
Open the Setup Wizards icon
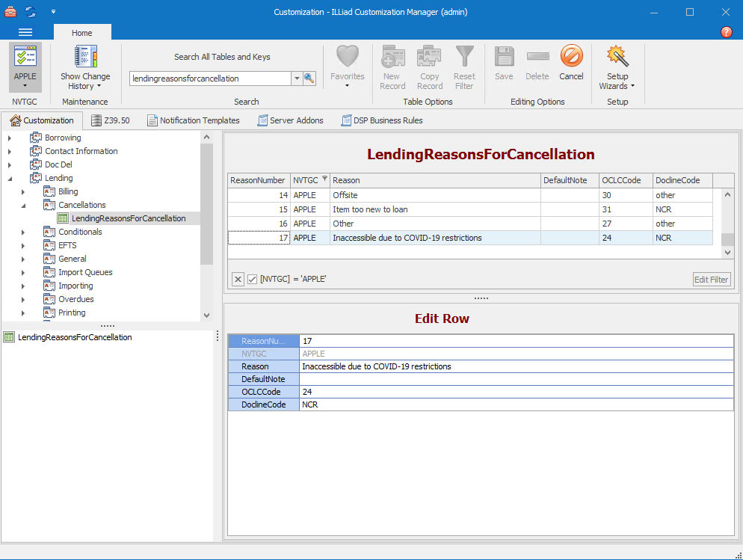(x=617, y=58)
